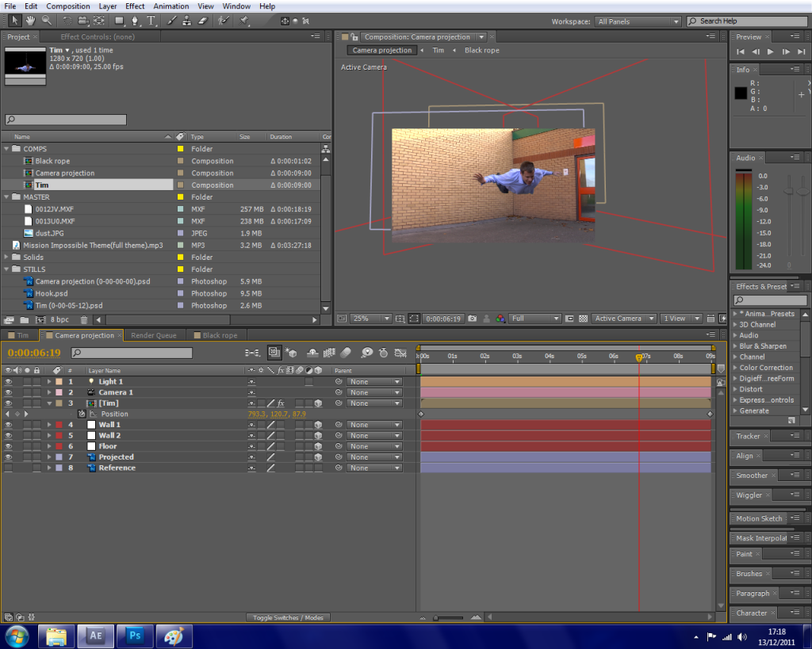The width and height of the screenshot is (812, 649).
Task: Open Parent dropdown for Wall 1 layer
Action: [x=374, y=425]
